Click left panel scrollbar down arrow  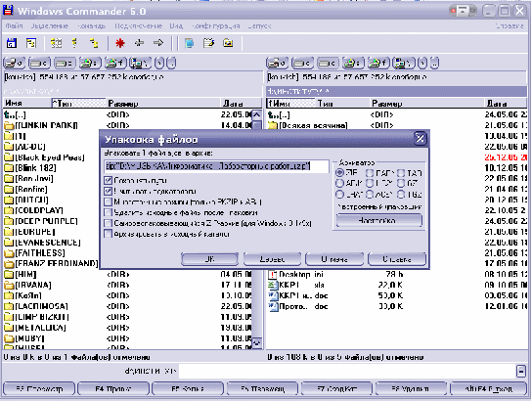click(257, 343)
